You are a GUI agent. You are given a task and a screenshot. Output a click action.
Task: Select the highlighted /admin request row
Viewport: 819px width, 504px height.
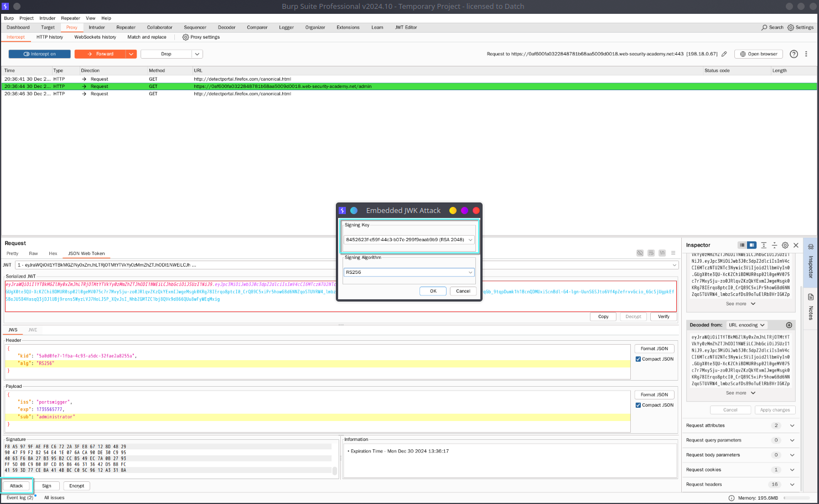409,86
